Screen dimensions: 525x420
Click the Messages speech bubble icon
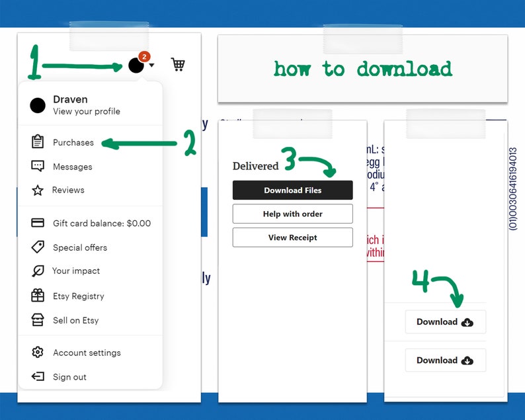click(38, 166)
